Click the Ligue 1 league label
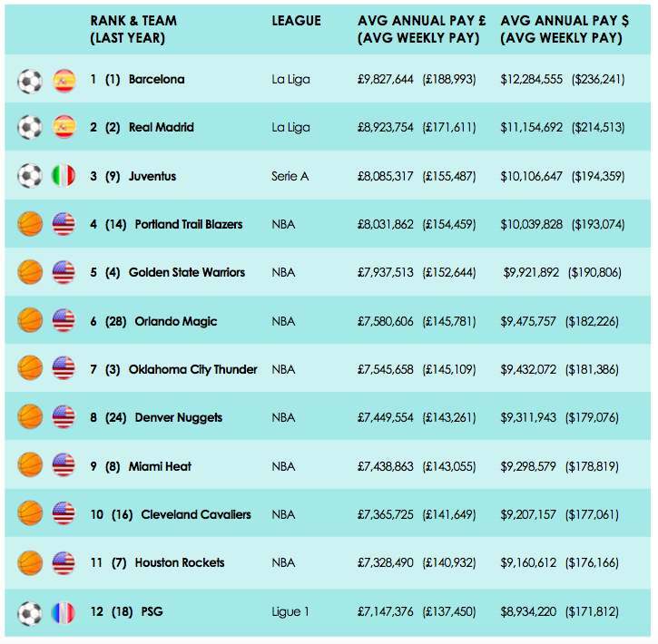Screen dimensions: 658x644 tap(290, 611)
